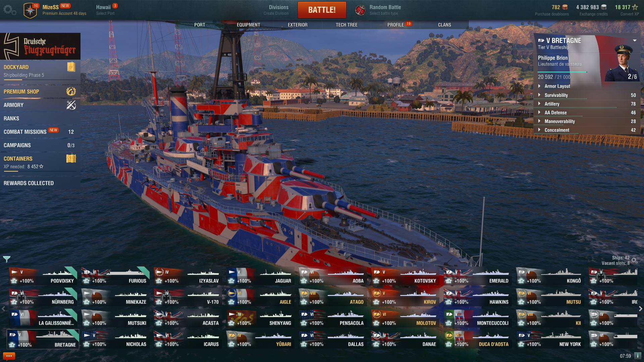Expand the Concealment stats
Viewport: 644px width, 362px height.
[587, 130]
